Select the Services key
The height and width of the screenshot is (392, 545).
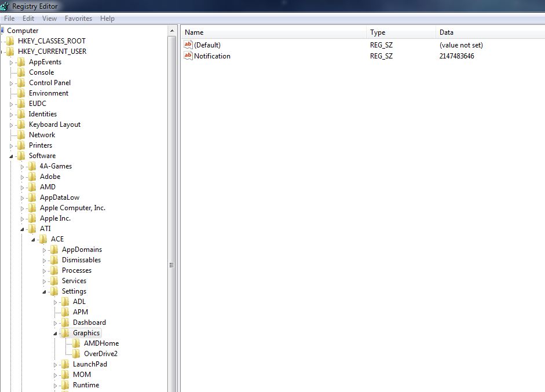74,281
